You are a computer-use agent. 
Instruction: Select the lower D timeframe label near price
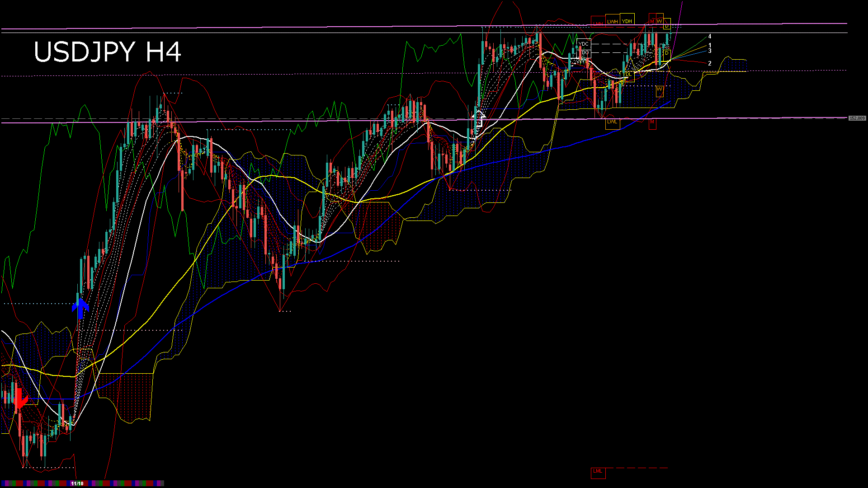pyautogui.click(x=666, y=53)
